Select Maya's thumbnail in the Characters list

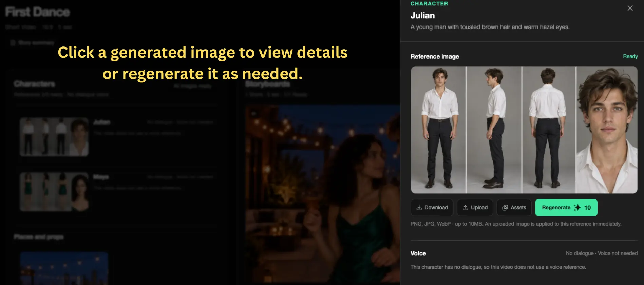54,192
